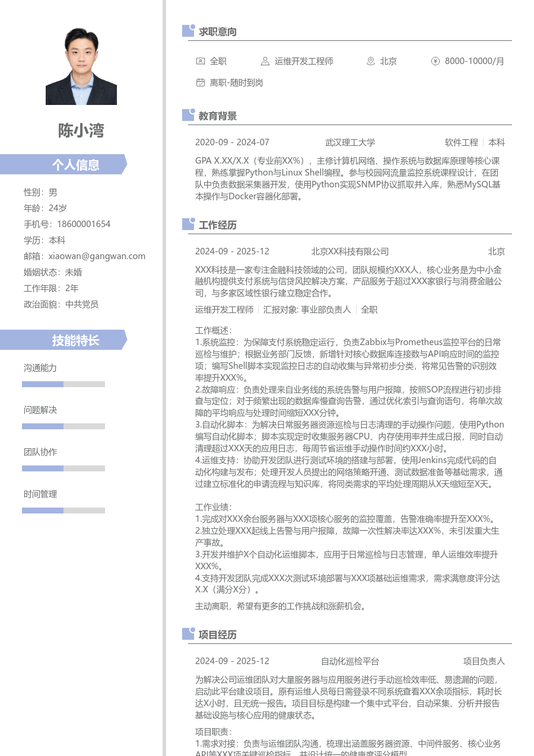Click the blue bookmark icon beside 项目经历
This screenshot has width=534, height=756.
[x=187, y=635]
